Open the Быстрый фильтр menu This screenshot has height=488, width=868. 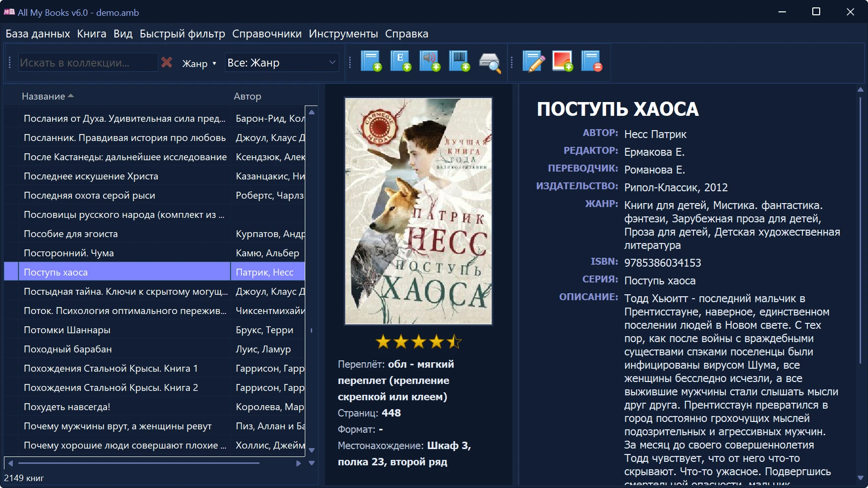pos(182,34)
